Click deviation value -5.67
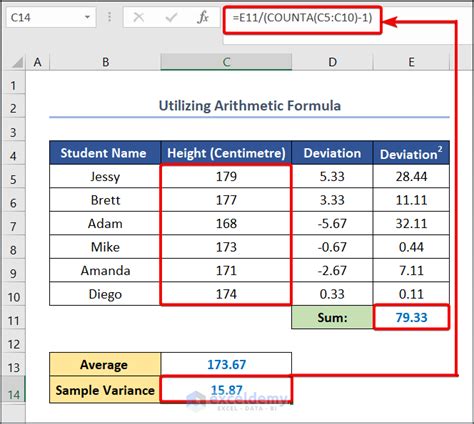The height and width of the screenshot is (424, 474). 332,223
